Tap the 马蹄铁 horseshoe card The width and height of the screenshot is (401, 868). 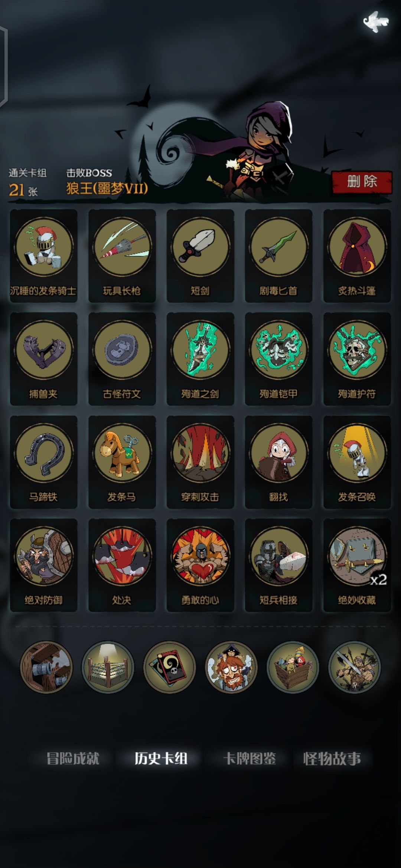(43, 462)
